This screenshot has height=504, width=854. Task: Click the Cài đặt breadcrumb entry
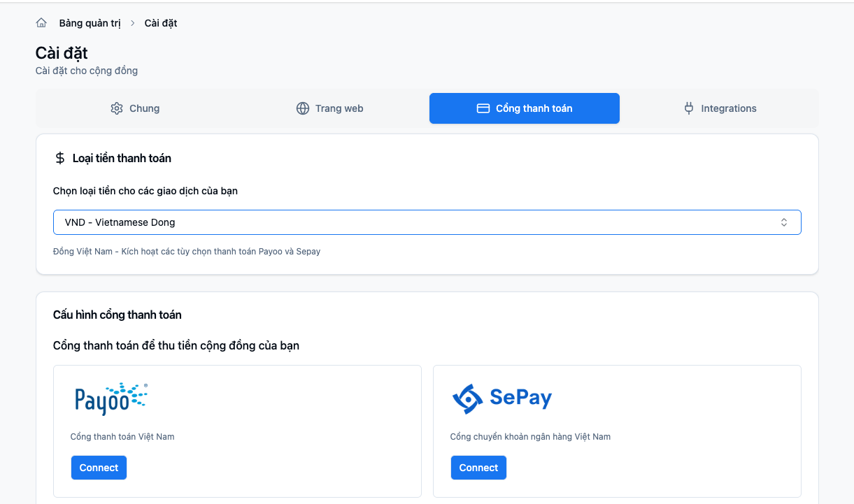pos(160,22)
